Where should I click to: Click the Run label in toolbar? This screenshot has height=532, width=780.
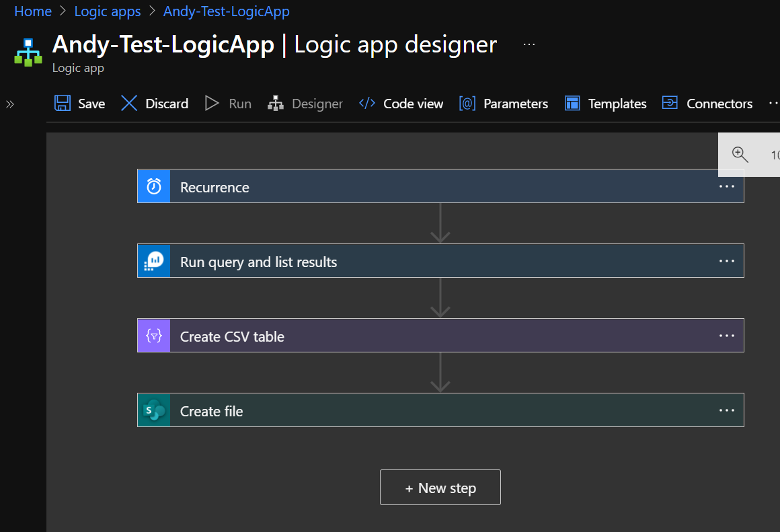coord(240,104)
